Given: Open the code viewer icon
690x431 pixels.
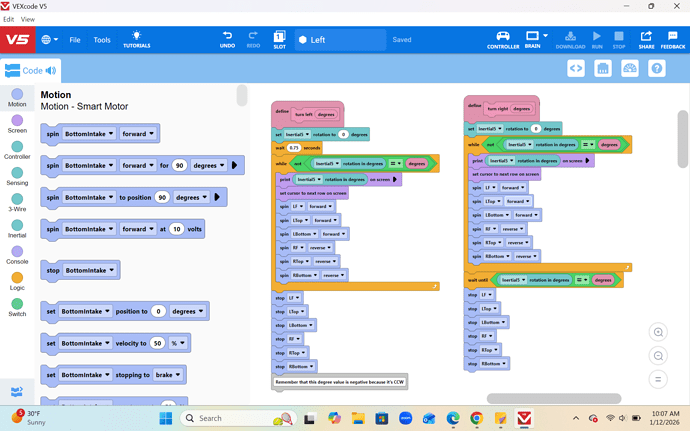Looking at the screenshot, I should (x=576, y=68).
